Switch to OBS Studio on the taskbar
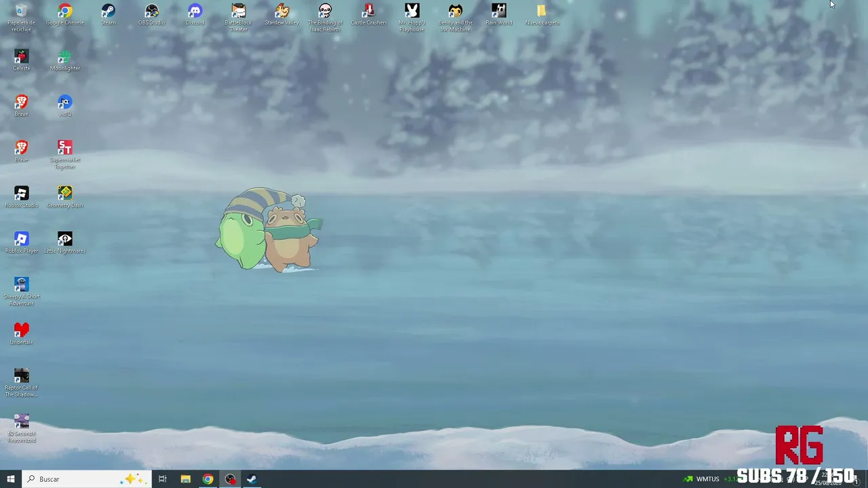This screenshot has height=488, width=868. 231,479
